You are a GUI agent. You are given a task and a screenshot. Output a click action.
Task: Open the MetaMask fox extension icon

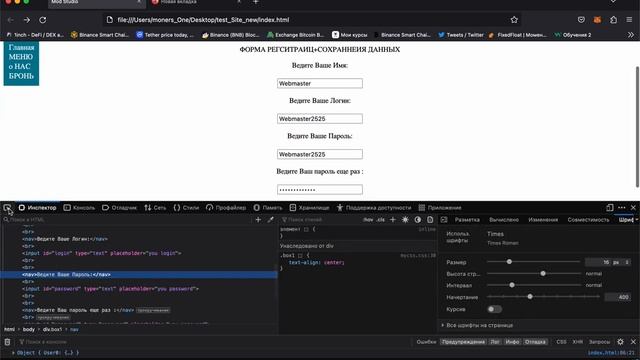(597, 20)
